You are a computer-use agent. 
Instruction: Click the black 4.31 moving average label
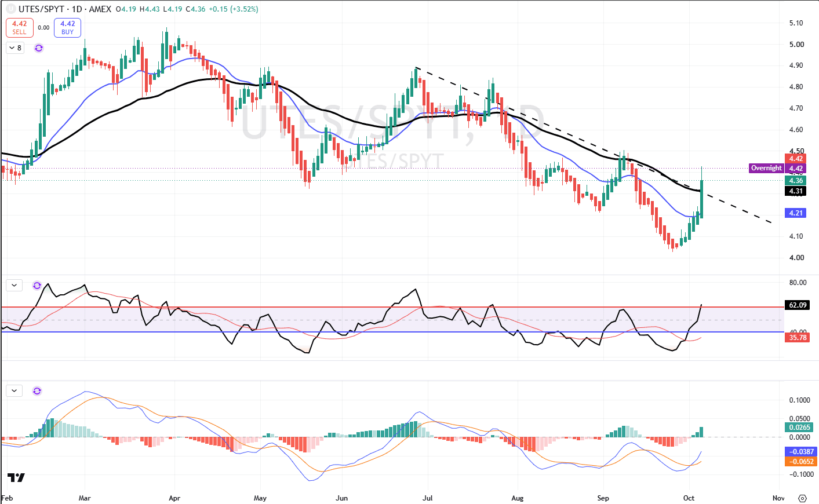[x=796, y=191]
